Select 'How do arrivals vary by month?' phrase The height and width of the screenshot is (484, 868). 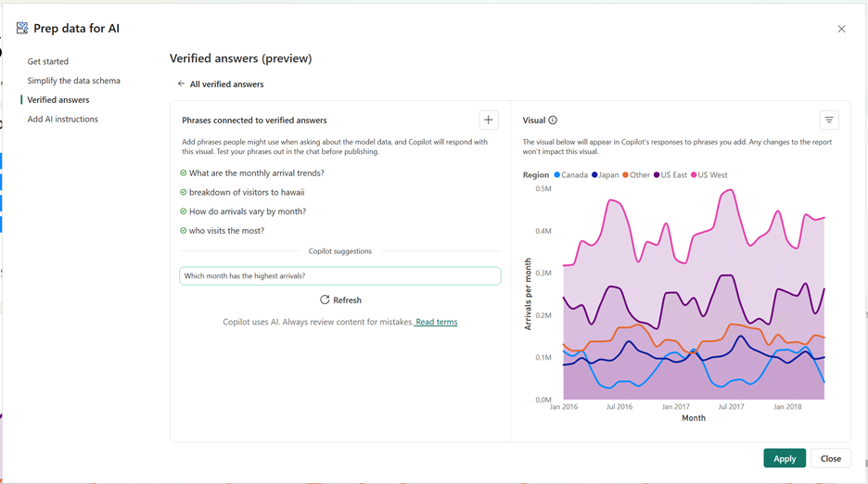click(x=247, y=211)
